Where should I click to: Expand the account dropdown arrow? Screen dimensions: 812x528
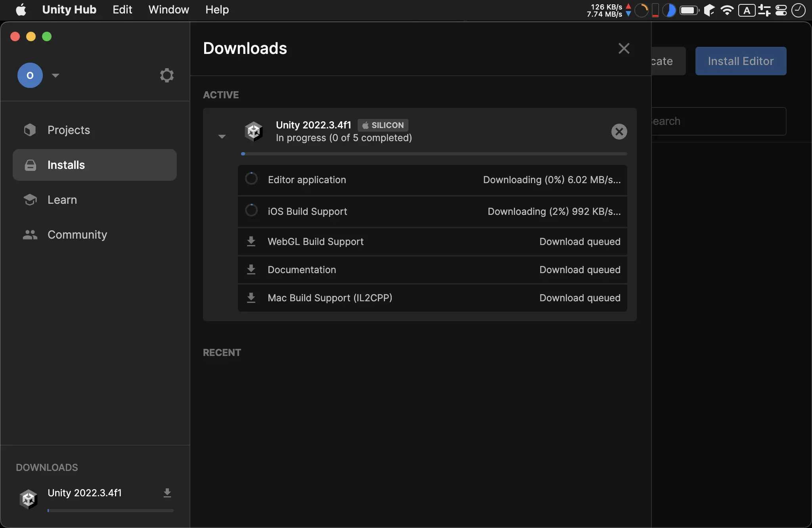56,75
